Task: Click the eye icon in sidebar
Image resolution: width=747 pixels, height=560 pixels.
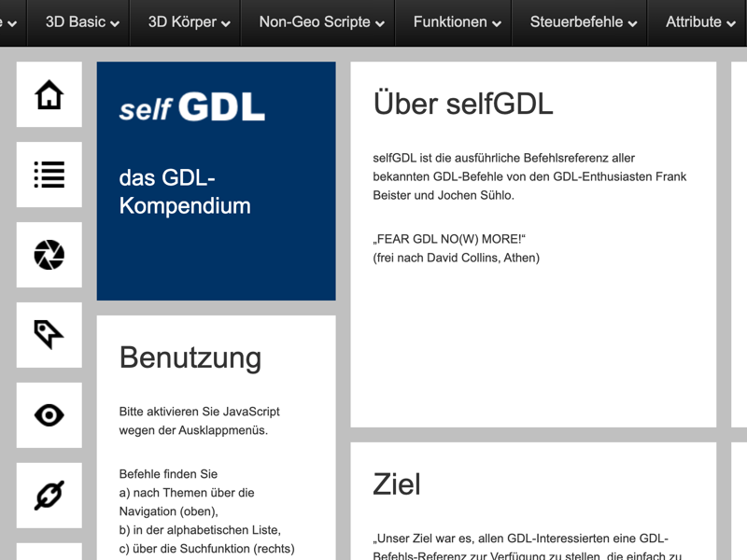Action: pos(49,414)
